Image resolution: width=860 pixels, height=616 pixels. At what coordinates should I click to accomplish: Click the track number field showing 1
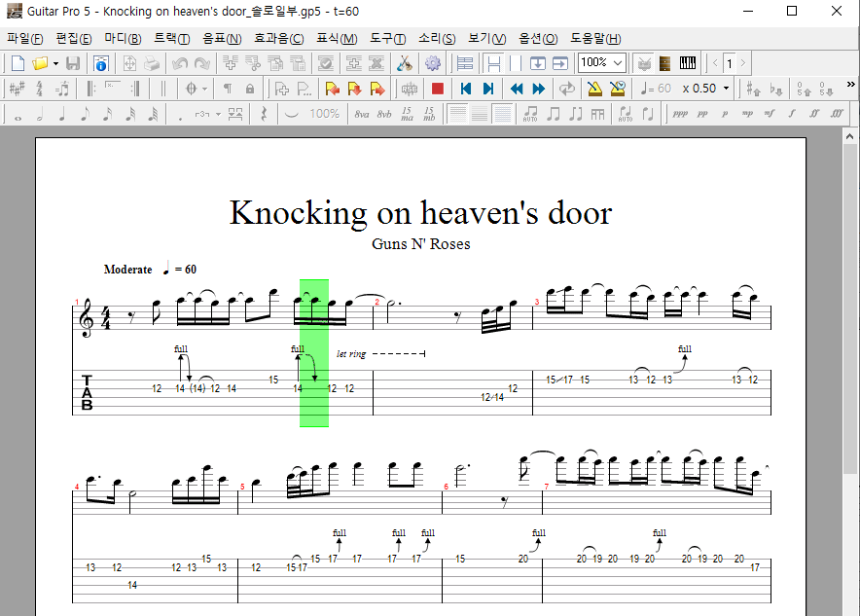730,63
